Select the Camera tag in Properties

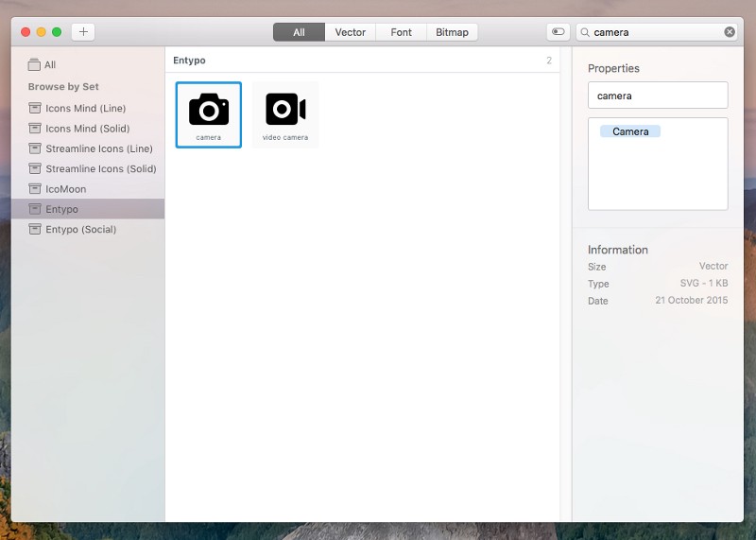point(630,131)
